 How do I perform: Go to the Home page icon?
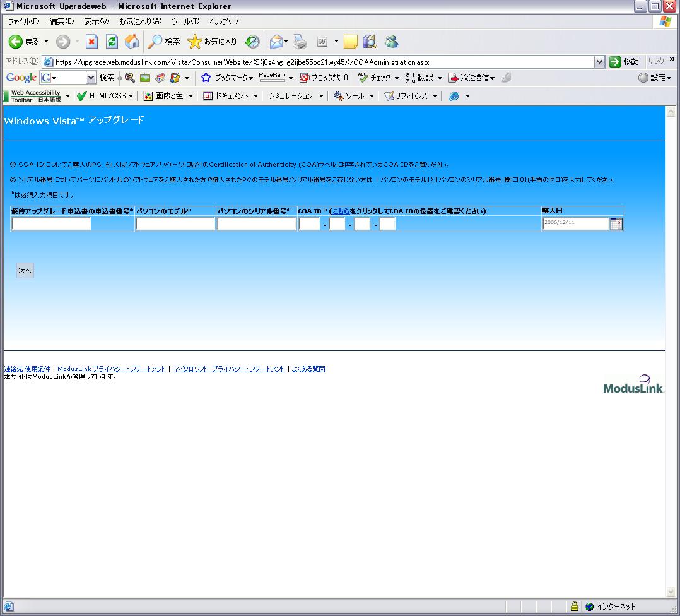click(132, 42)
